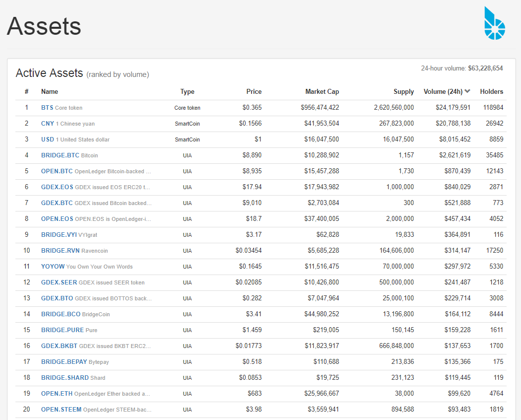Open the GDEX.BTO asset link

coord(57,298)
